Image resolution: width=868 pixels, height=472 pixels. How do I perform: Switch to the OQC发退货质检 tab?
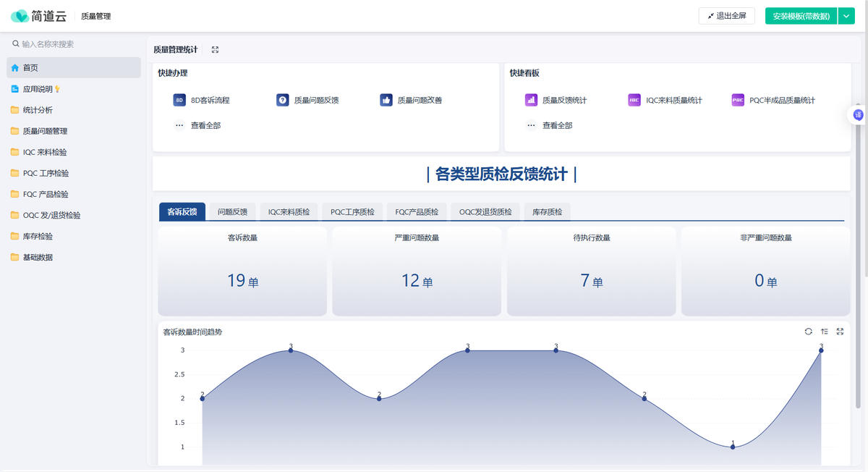coord(485,212)
